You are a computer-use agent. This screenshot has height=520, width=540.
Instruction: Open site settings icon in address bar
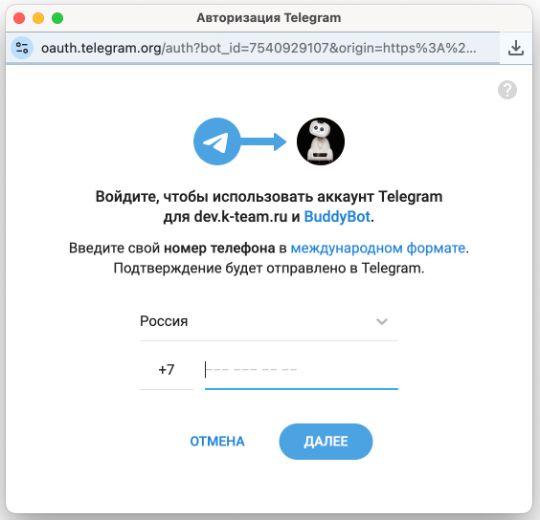pos(22,48)
